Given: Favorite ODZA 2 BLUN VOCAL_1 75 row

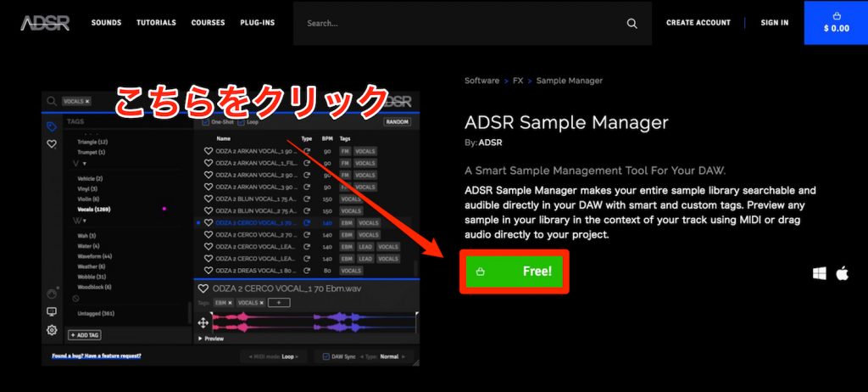Looking at the screenshot, I should point(209,199).
